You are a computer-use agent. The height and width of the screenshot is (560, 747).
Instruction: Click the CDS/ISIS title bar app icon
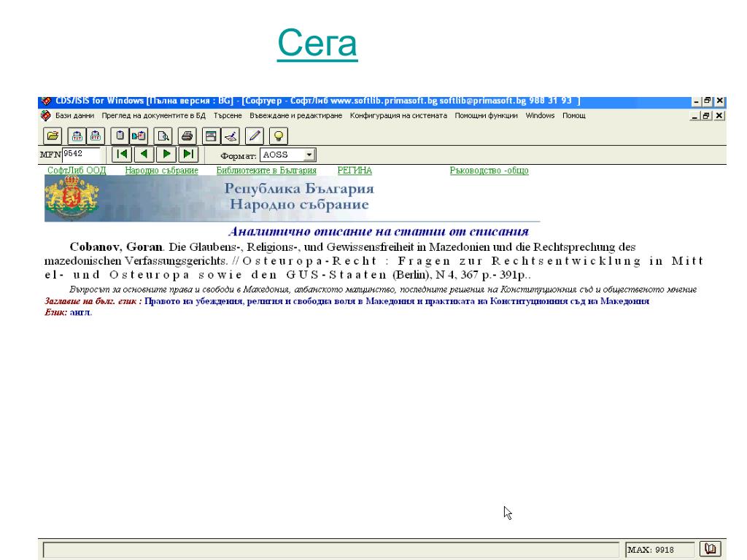pyautogui.click(x=46, y=101)
